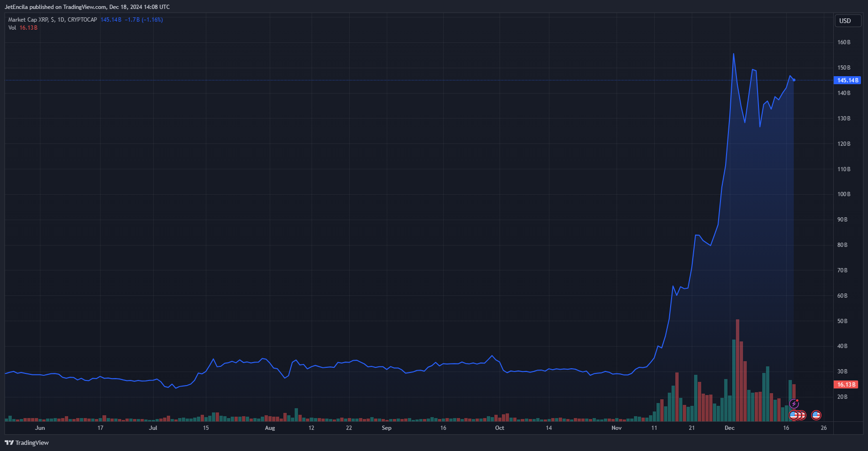Click the isolated US flag event near 26
Screen dimensions: 868x451
coord(816,415)
